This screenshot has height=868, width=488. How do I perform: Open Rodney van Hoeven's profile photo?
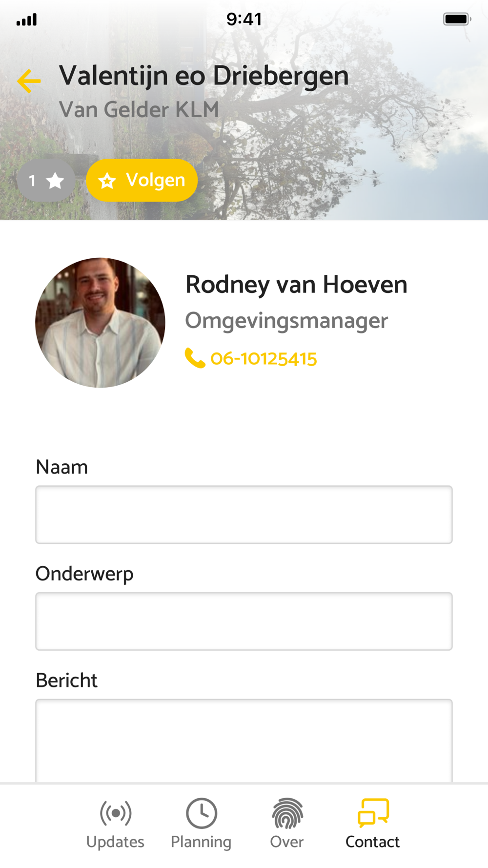click(100, 323)
